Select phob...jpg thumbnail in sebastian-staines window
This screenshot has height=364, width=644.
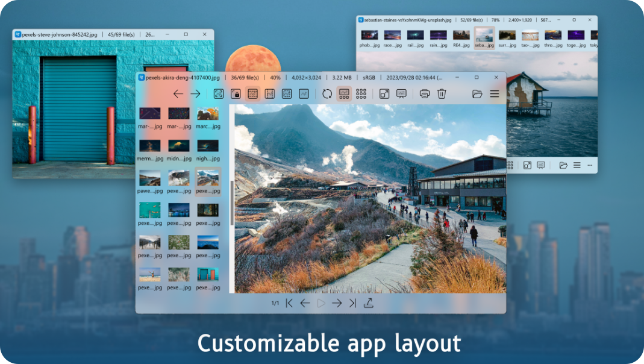tap(370, 39)
